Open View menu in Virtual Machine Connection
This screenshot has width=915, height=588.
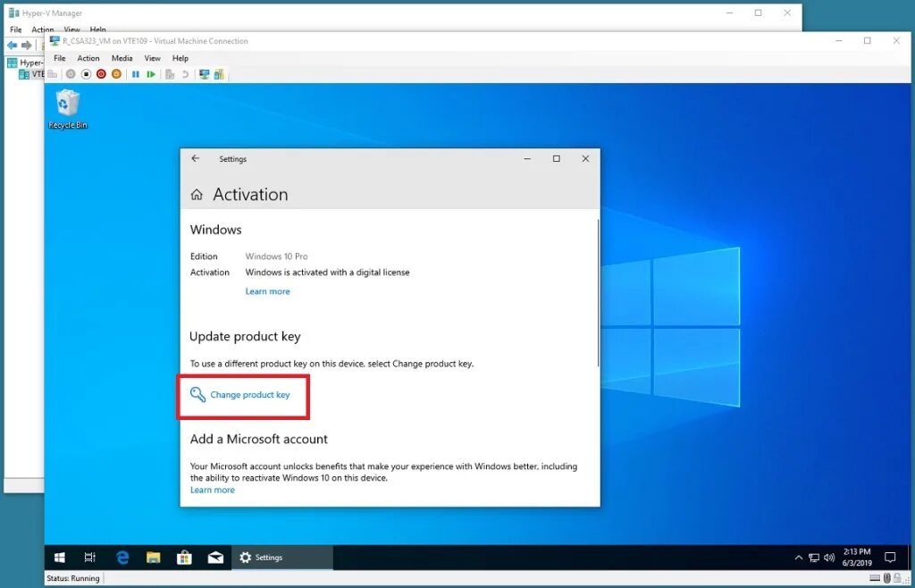tap(152, 58)
